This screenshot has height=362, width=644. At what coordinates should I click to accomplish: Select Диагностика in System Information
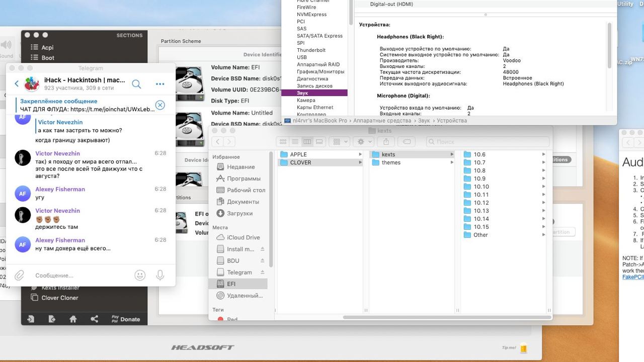coord(312,78)
